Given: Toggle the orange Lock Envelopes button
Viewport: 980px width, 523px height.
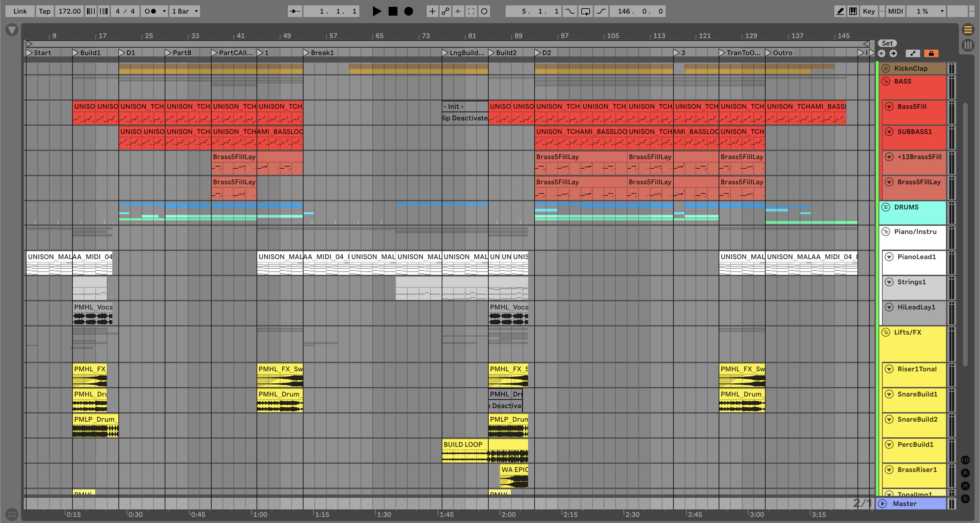Looking at the screenshot, I should coord(931,53).
